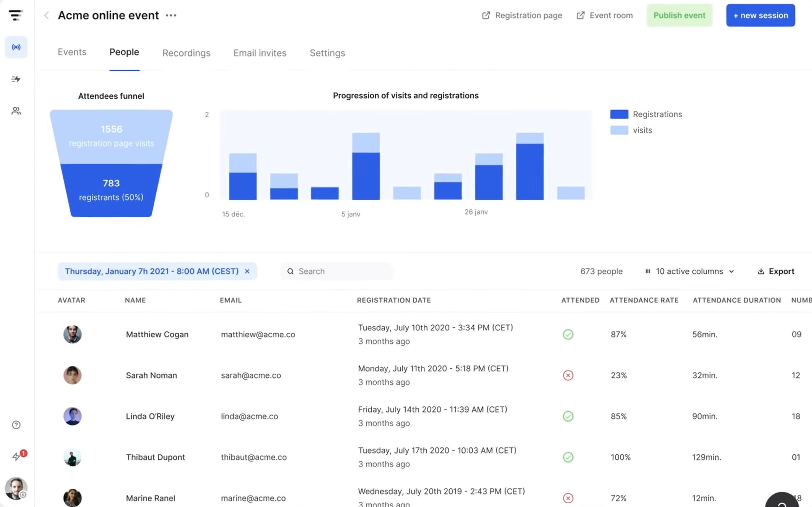Switch to the Recordings tab
This screenshot has width=812, height=507.
(186, 53)
